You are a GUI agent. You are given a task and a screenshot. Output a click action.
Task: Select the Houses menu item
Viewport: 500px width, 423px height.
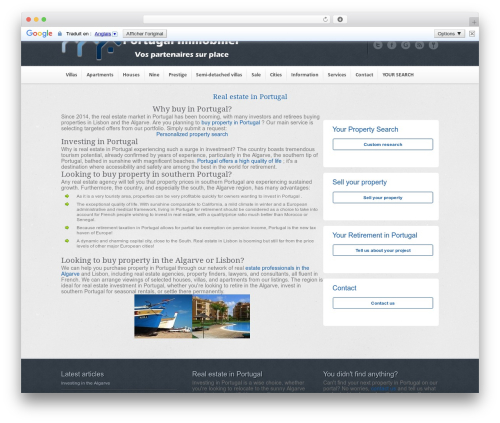click(x=131, y=75)
